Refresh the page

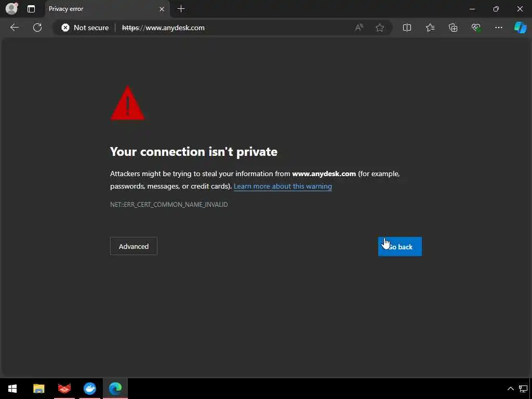point(37,28)
